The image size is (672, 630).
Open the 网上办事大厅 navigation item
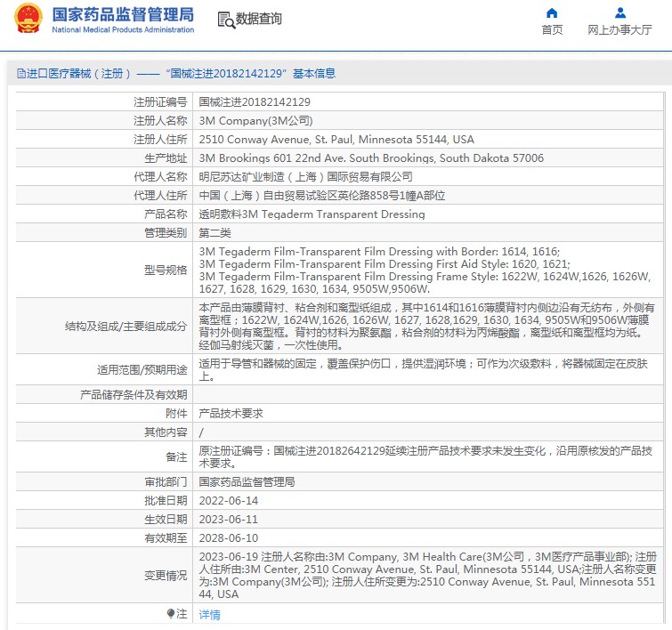coord(619,30)
